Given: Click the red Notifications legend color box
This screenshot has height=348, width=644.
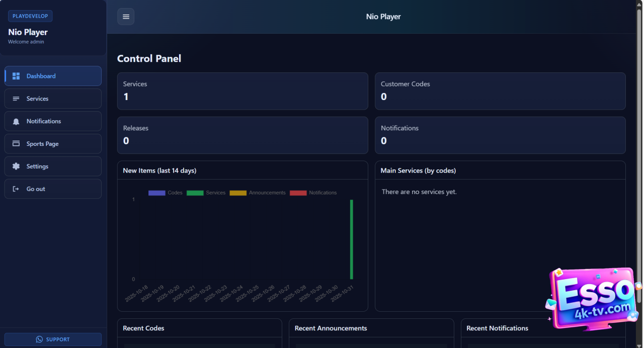Looking at the screenshot, I should 298,193.
